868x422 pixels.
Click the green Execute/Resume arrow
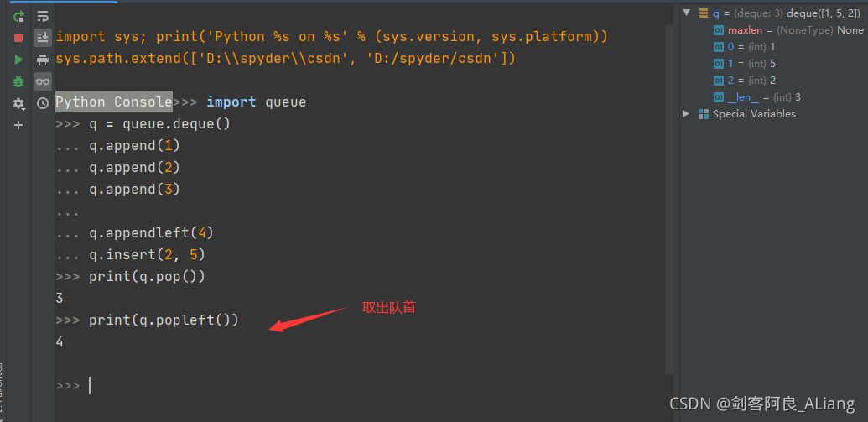coord(18,60)
